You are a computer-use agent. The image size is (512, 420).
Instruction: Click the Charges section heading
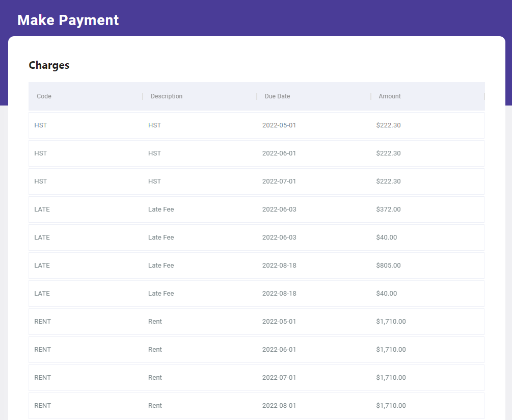tap(49, 65)
